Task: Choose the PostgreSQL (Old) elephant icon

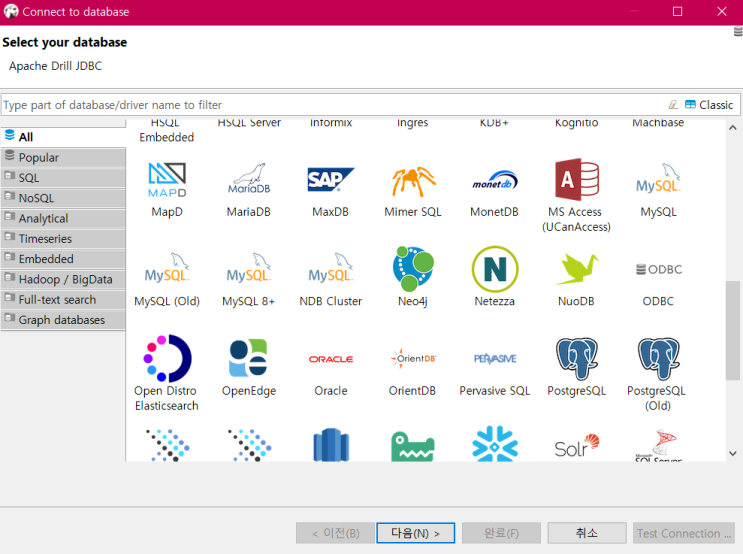Action: coord(658,359)
